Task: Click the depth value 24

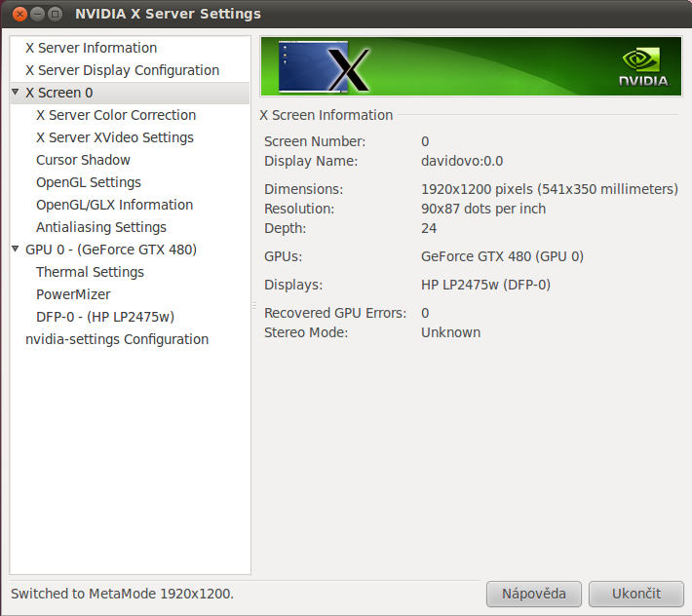Action: click(x=429, y=228)
